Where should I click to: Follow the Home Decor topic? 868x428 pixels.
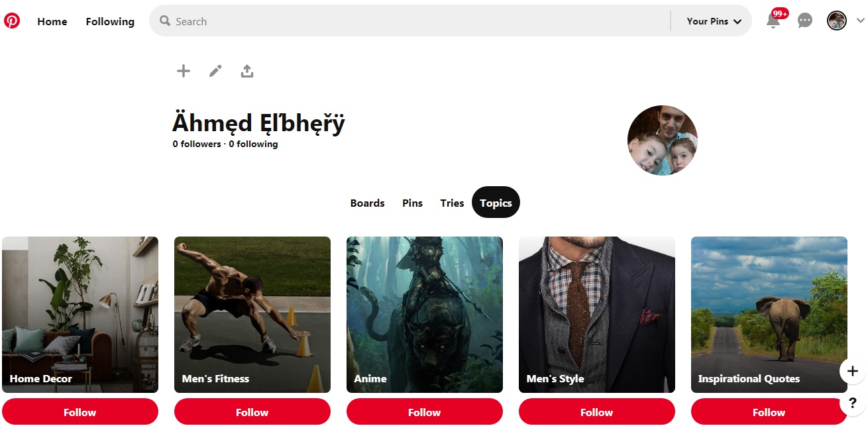80,412
